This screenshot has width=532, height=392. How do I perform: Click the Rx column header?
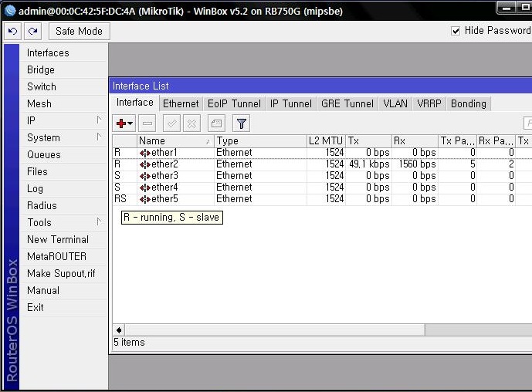[415, 140]
